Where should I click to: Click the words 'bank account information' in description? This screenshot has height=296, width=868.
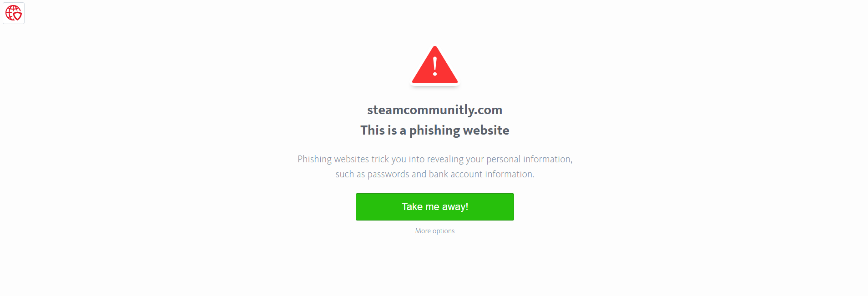pyautogui.click(x=481, y=174)
